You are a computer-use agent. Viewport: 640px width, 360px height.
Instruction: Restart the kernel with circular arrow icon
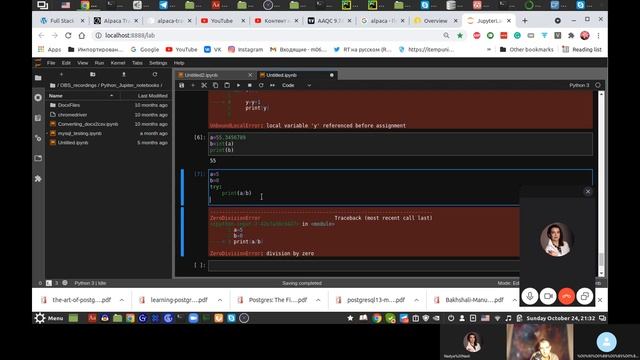[x=261, y=85]
